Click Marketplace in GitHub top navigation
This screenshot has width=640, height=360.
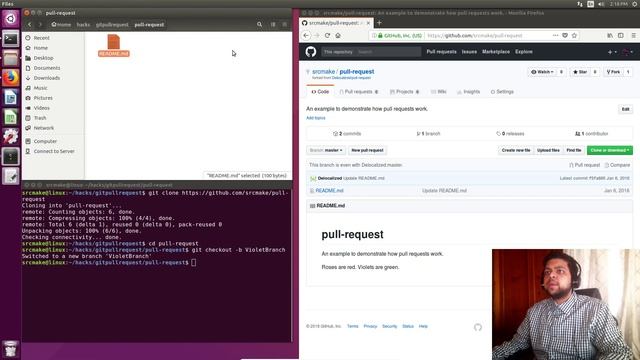(x=496, y=52)
